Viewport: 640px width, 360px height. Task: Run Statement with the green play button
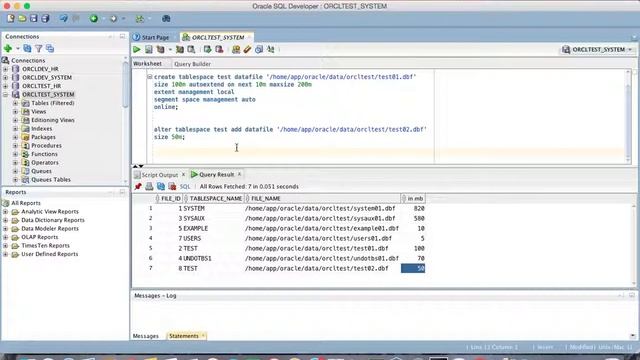coord(137,50)
